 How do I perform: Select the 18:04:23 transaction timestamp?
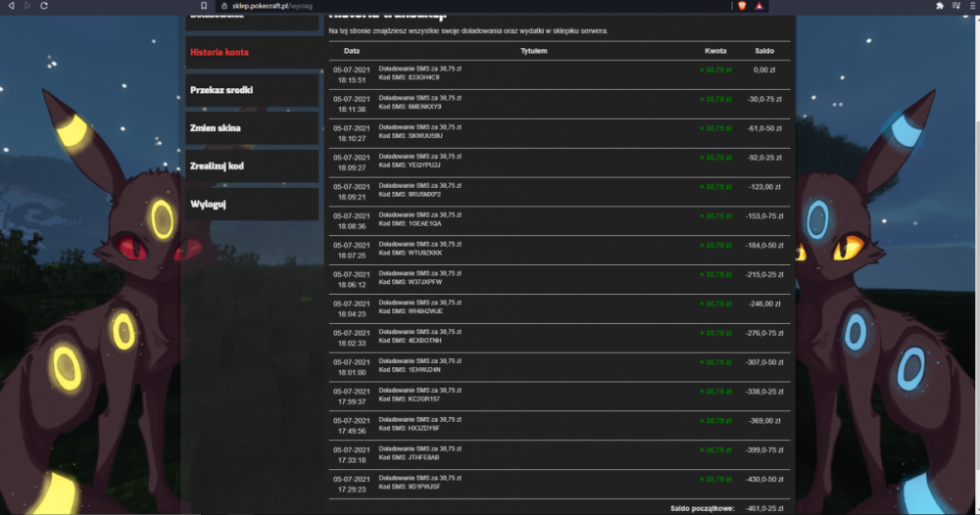[x=351, y=314]
